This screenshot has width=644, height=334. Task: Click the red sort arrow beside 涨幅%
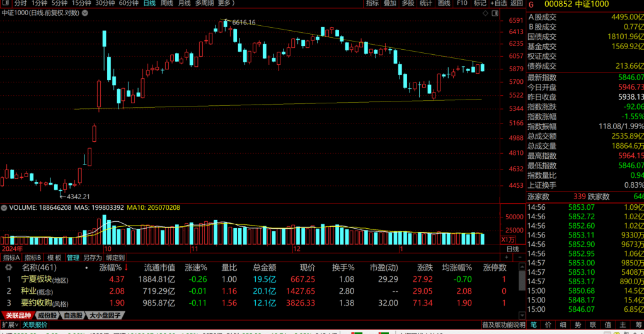tap(125, 267)
